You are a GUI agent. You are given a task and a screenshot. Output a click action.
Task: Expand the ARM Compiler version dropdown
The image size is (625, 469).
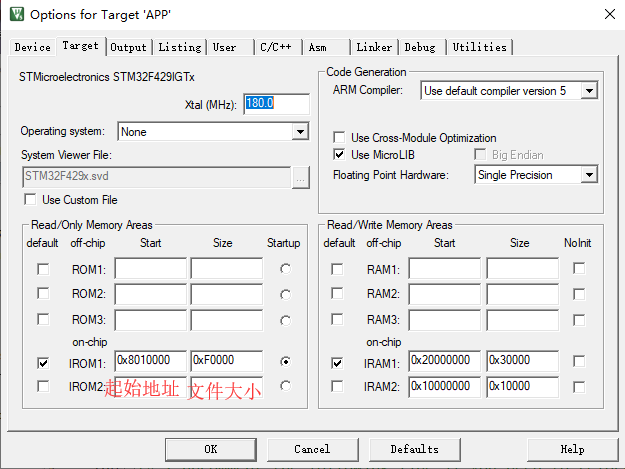(x=589, y=91)
